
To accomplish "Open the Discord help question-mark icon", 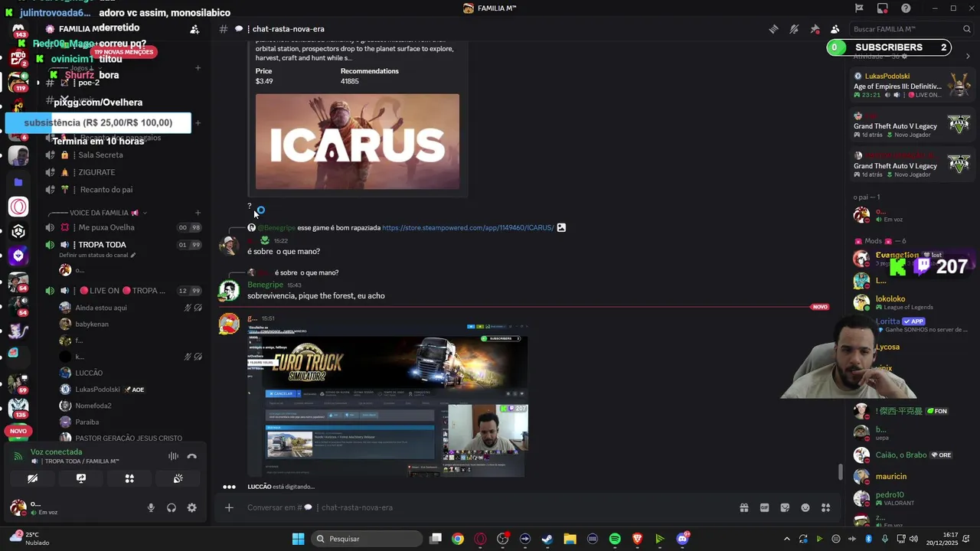I will (906, 8).
